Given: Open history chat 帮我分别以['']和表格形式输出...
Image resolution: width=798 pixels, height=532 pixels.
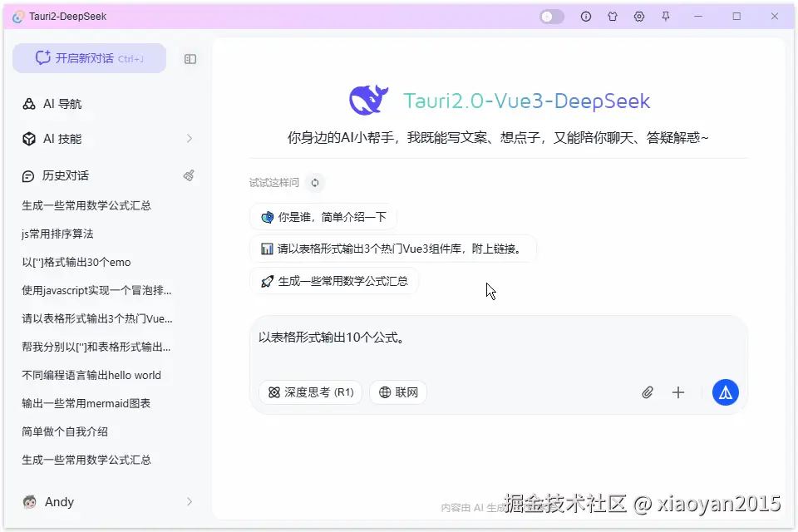Looking at the screenshot, I should tap(96, 347).
